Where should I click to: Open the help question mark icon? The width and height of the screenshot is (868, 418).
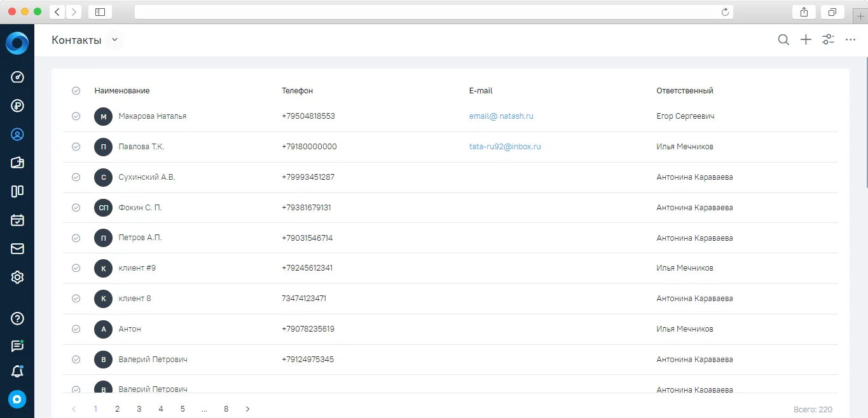point(17,318)
